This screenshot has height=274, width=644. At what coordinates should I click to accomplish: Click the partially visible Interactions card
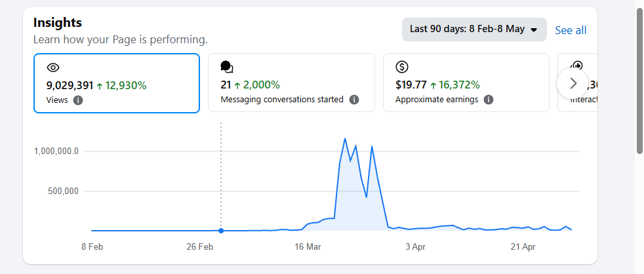pyautogui.click(x=577, y=83)
